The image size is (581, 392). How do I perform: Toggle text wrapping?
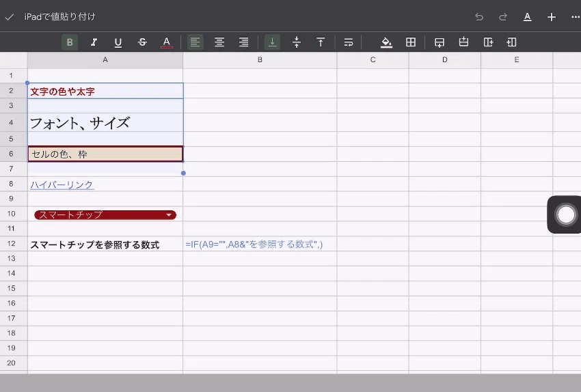(x=349, y=42)
